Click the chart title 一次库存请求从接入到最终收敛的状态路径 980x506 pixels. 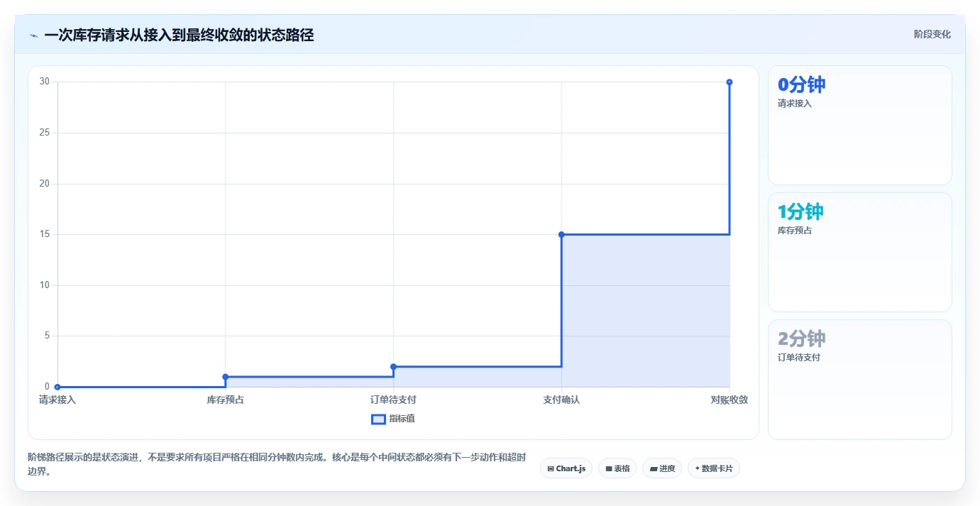pos(179,35)
